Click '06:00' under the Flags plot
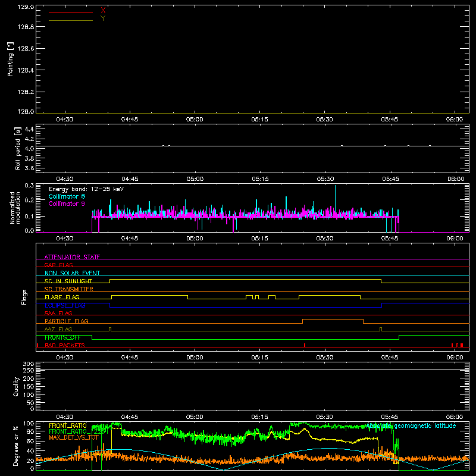This screenshot has height=476, width=476. point(455,358)
